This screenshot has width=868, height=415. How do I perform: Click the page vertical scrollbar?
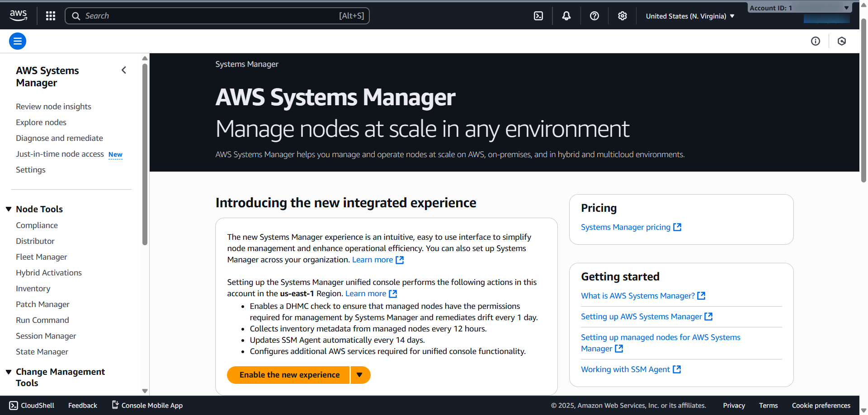pos(863,99)
